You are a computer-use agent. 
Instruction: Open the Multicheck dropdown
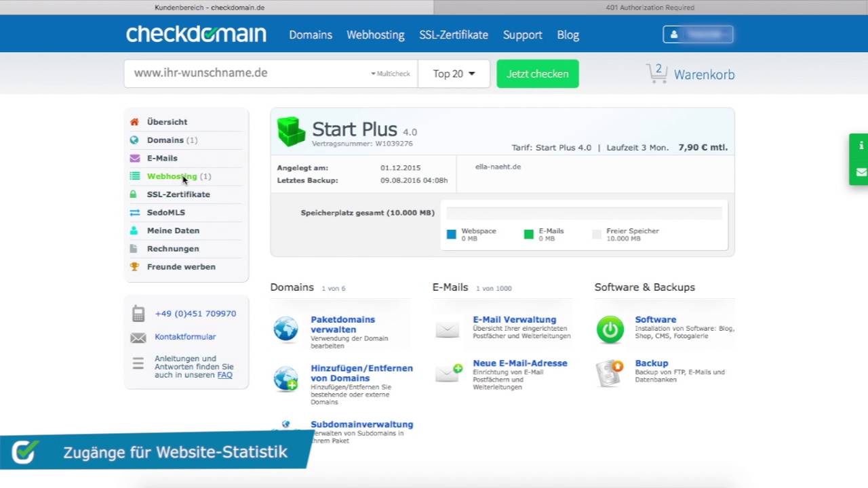tap(391, 74)
